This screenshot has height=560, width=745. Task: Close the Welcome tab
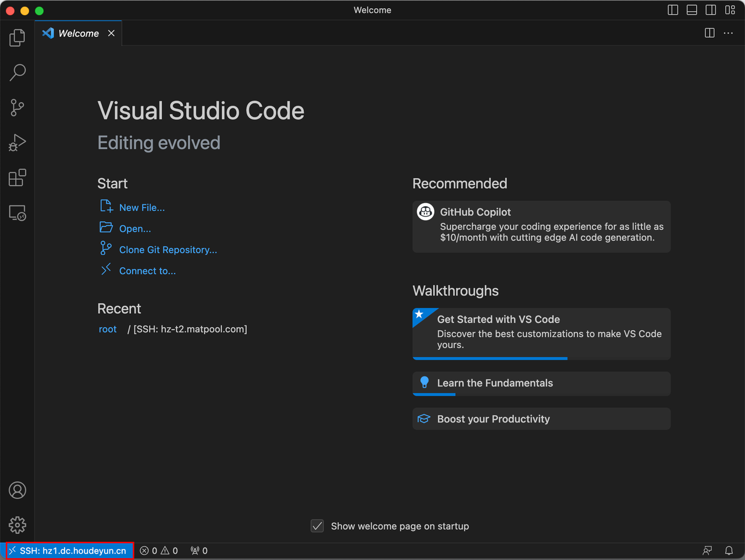click(x=111, y=33)
